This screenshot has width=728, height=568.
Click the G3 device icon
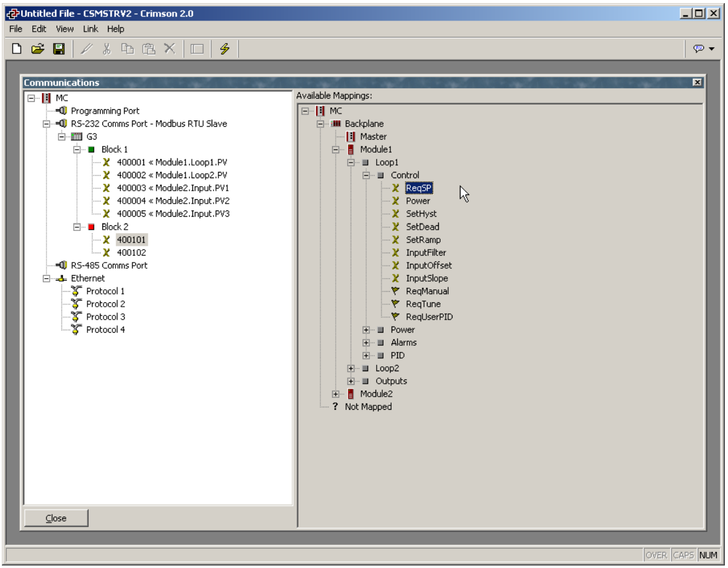[76, 137]
